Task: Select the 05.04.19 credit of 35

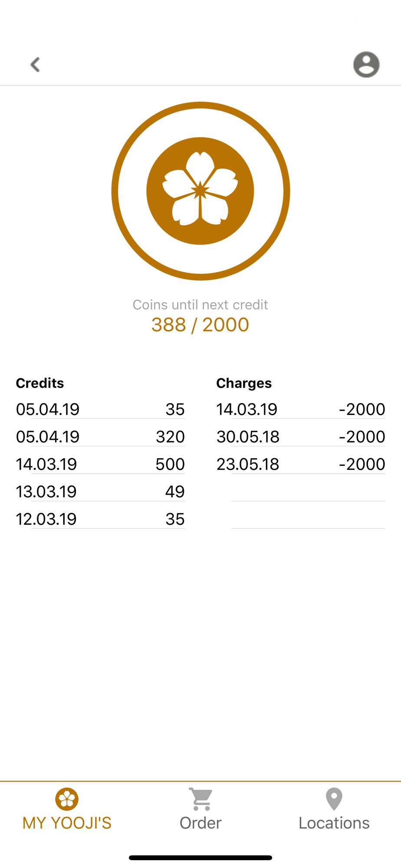Action: [100, 409]
